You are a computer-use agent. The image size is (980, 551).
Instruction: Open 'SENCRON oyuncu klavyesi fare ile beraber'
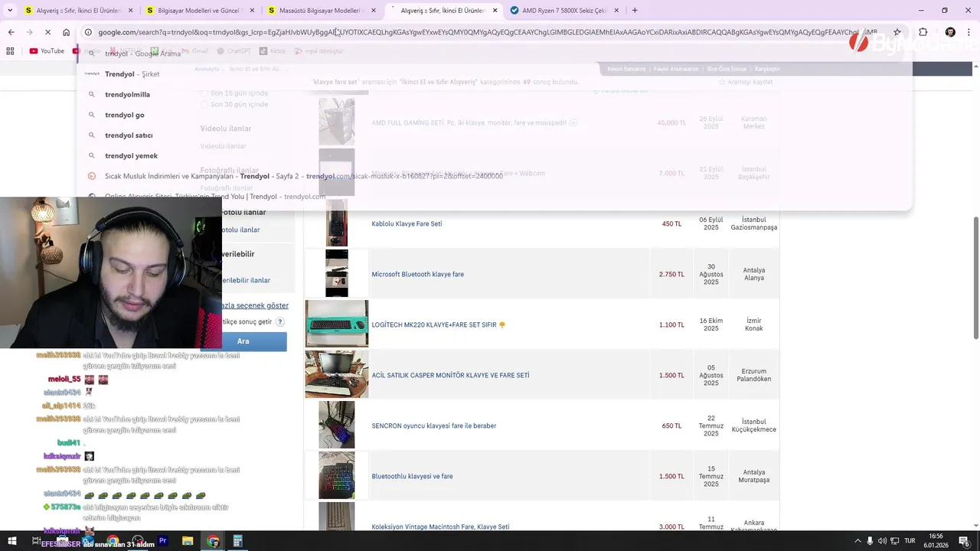(x=433, y=425)
